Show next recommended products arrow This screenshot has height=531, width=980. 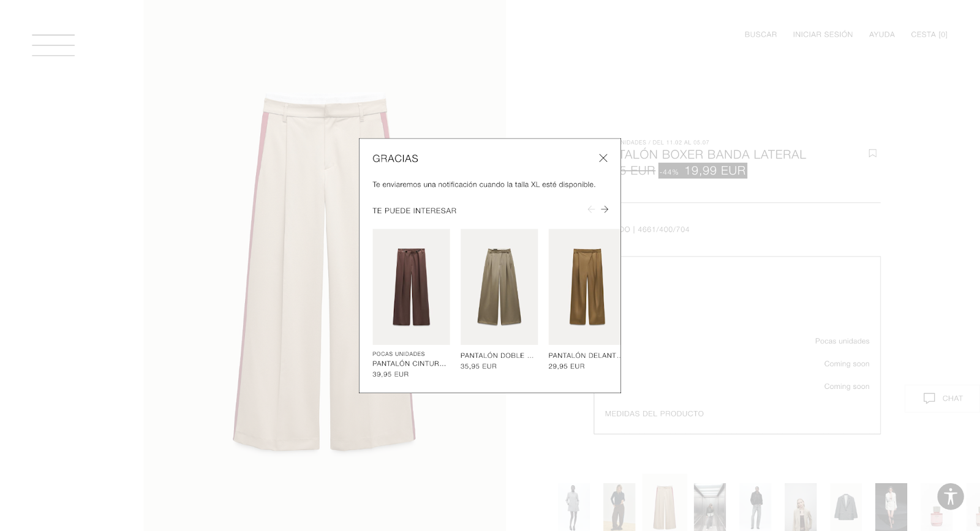(605, 209)
